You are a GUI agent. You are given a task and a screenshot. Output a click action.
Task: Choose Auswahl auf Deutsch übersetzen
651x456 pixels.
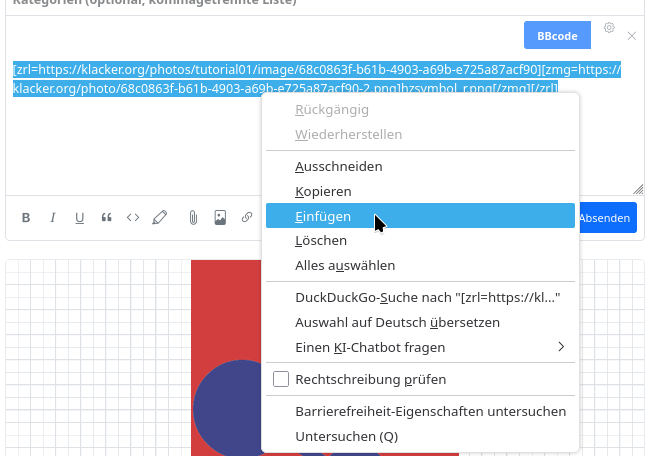point(420,323)
